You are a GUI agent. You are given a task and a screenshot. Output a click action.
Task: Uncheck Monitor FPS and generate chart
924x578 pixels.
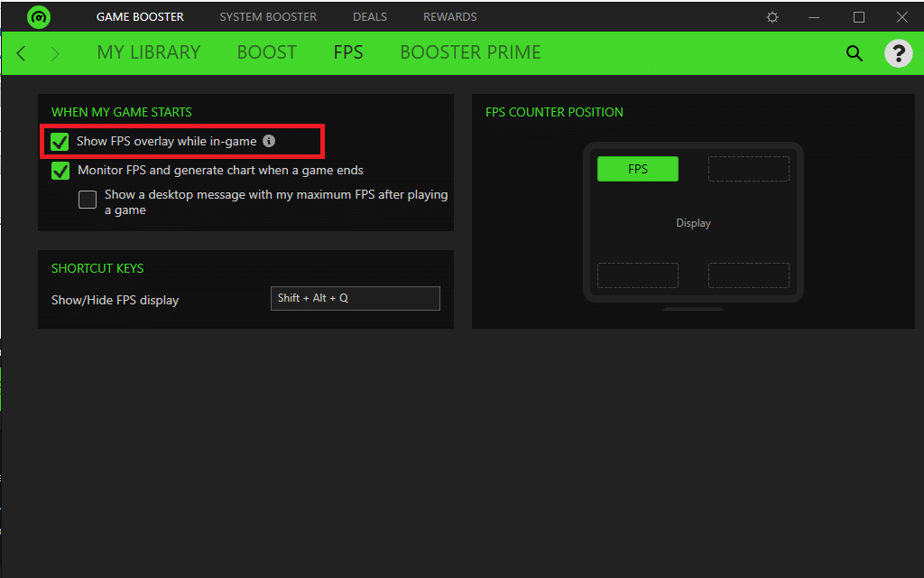60,171
